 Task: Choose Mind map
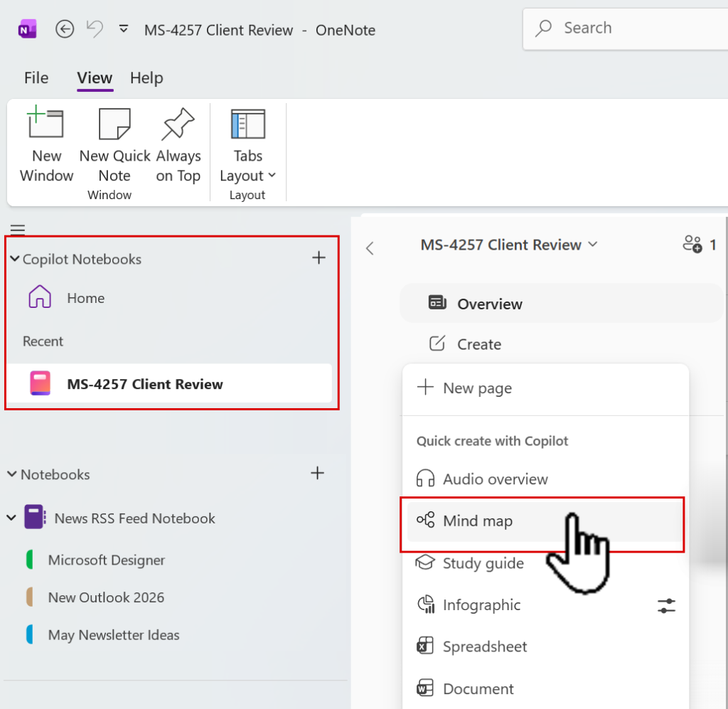tap(545, 521)
